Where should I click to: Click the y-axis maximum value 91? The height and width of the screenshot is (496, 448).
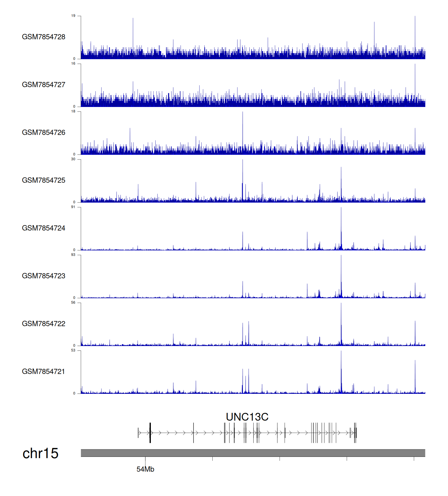tap(73, 207)
